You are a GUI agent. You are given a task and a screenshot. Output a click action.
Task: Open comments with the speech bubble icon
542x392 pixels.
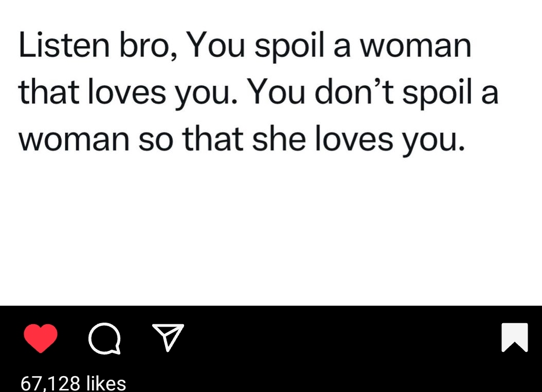pyautogui.click(x=105, y=339)
